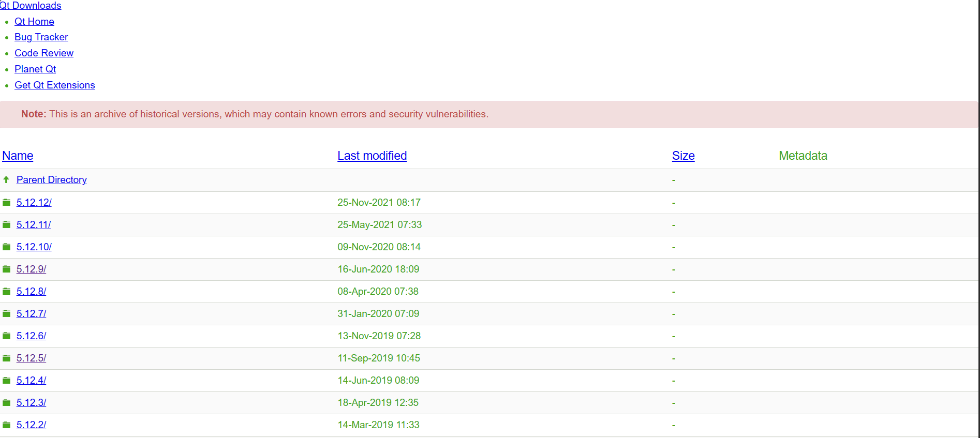Click the date 31-Jan-2020 07:09
This screenshot has width=980, height=438.
coord(379,313)
